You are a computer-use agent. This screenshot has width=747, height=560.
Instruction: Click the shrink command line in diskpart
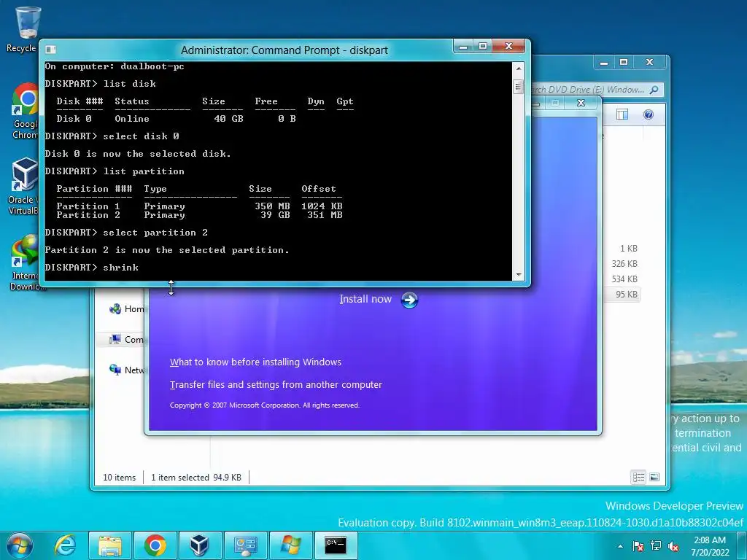click(91, 268)
